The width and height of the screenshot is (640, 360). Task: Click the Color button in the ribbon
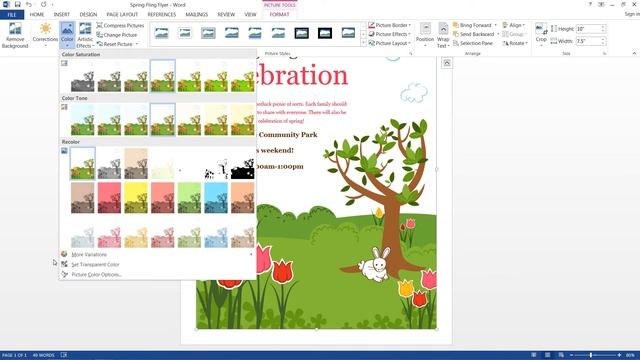[67, 35]
